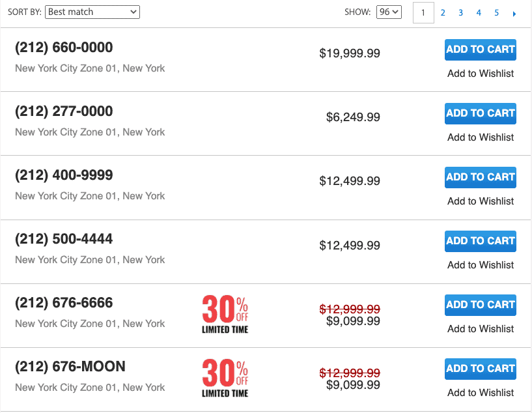Add (212) 676-6666 to cart
The image size is (532, 413).
coord(481,305)
